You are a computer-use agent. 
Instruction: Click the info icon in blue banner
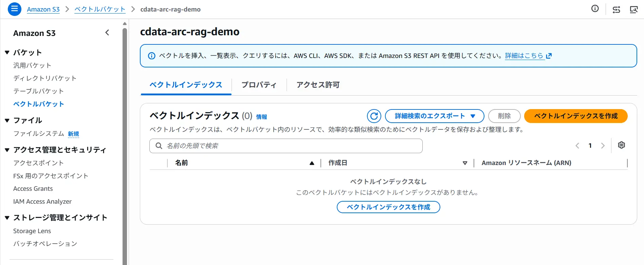152,56
